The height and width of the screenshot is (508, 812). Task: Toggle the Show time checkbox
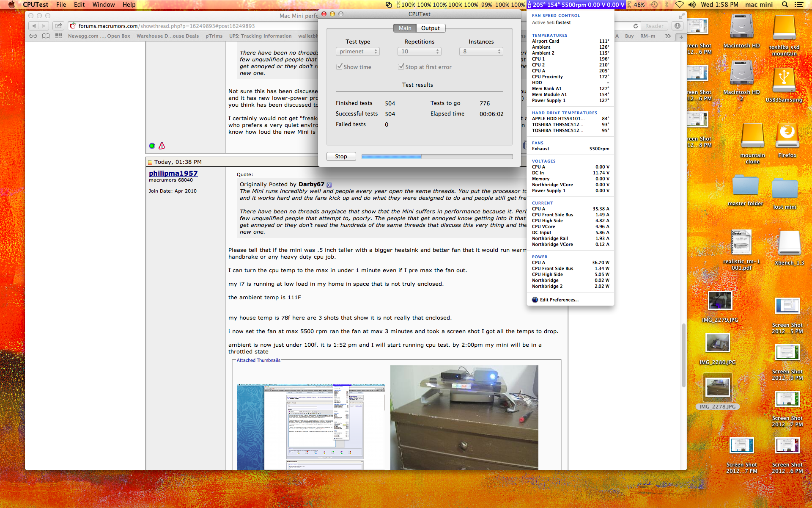[x=339, y=67]
